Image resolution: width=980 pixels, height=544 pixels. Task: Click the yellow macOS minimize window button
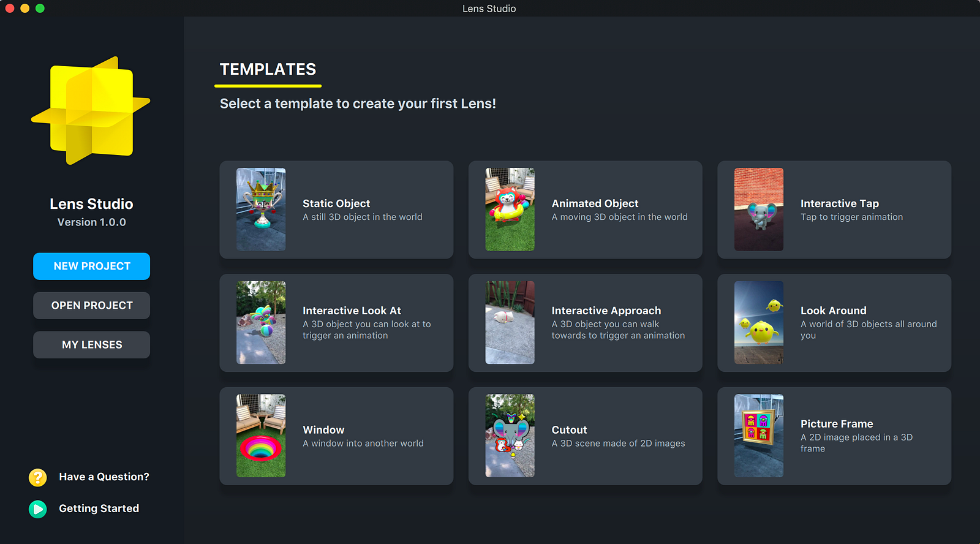click(x=25, y=9)
